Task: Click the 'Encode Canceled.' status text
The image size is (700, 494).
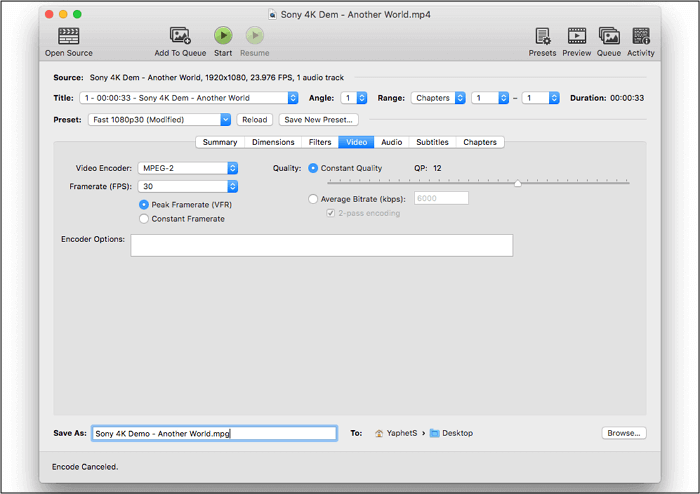Action: [x=85, y=467]
